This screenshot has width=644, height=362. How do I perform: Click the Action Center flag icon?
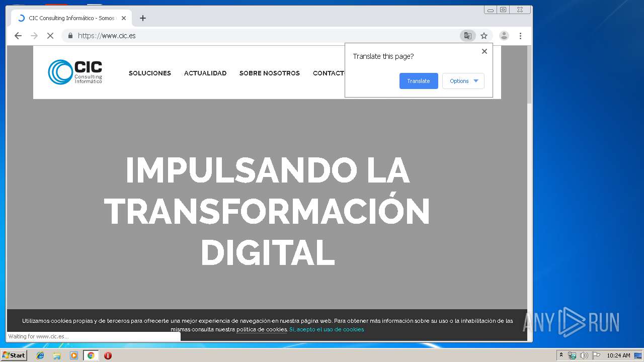tap(596, 355)
